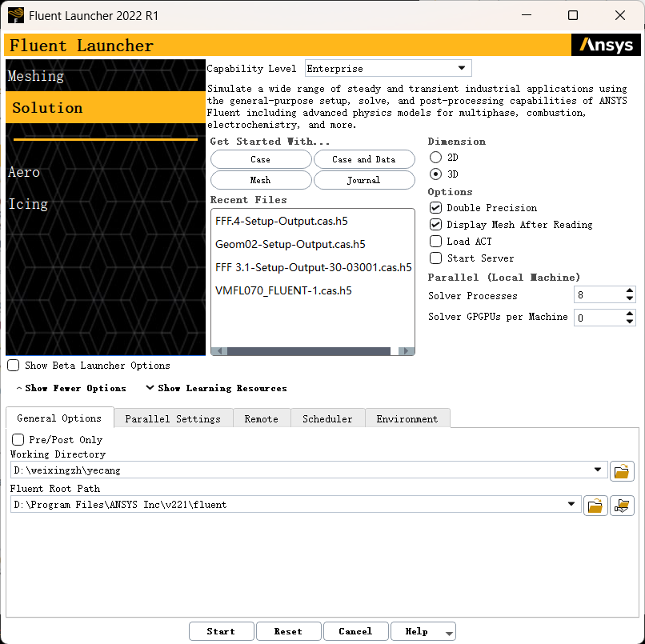Click the Case button
Image resolution: width=645 pixels, height=644 pixels.
(x=261, y=159)
